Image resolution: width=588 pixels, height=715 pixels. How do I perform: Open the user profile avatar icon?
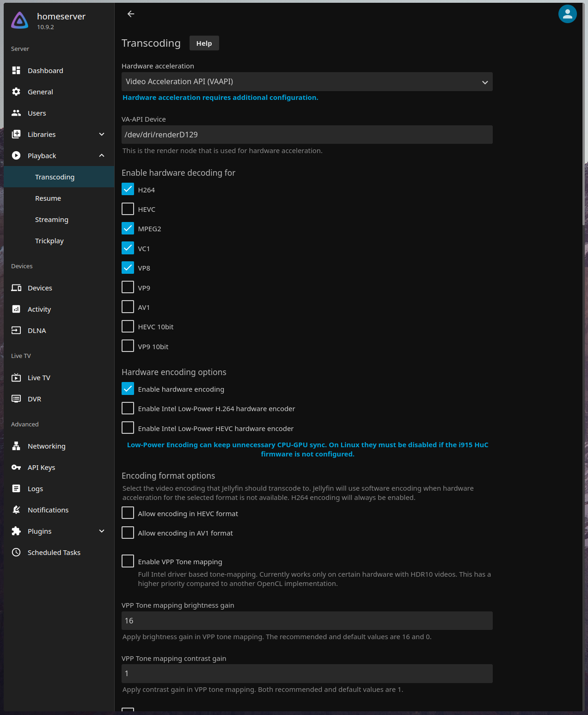click(567, 14)
